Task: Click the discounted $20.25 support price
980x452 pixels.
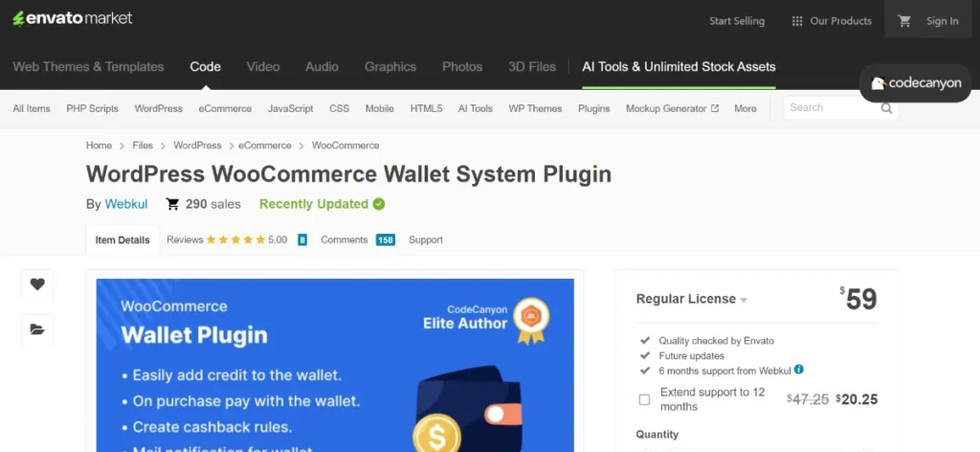Action: [x=857, y=399]
